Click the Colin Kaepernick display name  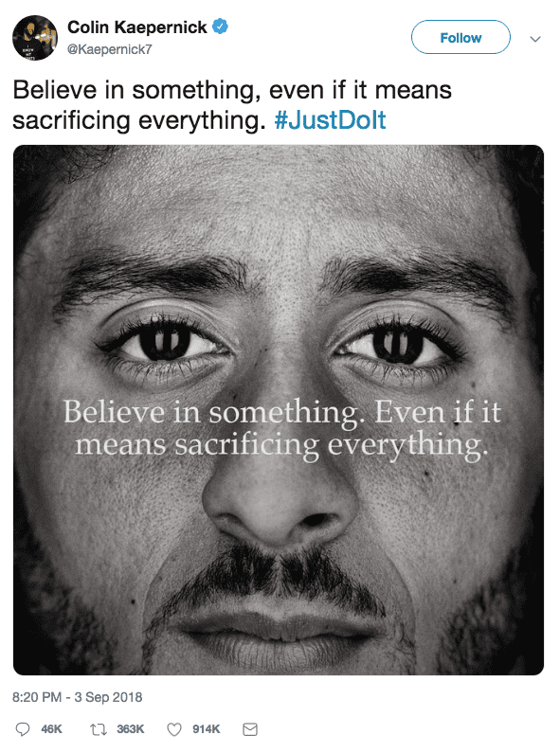click(x=136, y=27)
